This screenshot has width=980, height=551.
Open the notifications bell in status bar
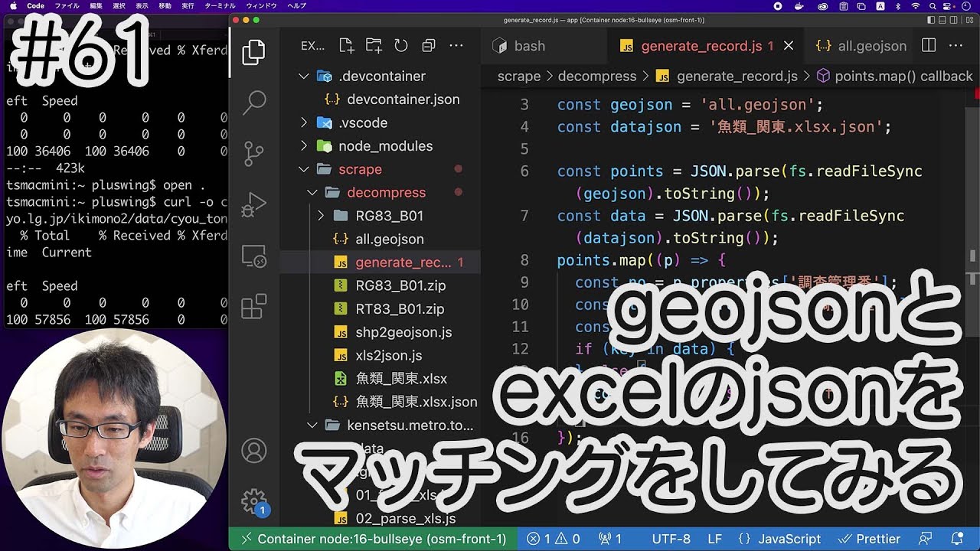[957, 539]
